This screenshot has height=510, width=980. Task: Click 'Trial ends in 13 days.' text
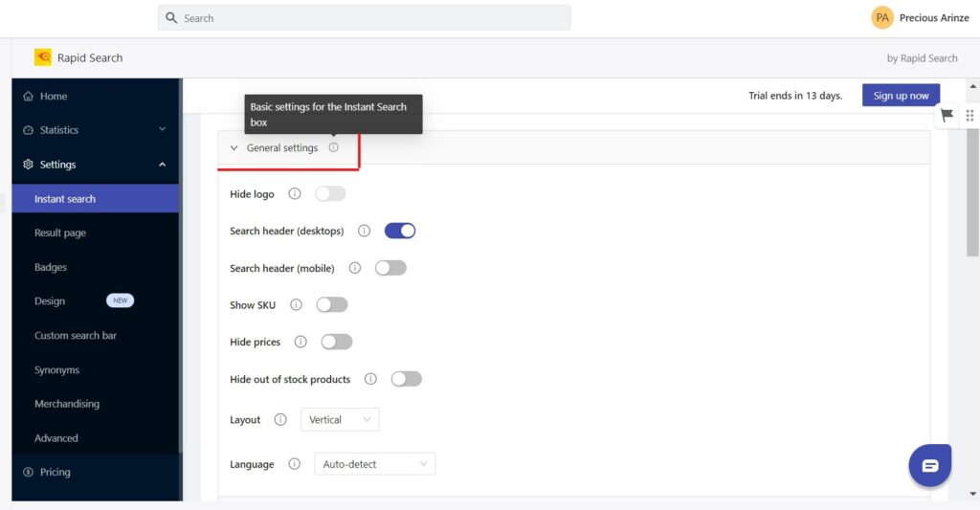(x=795, y=96)
